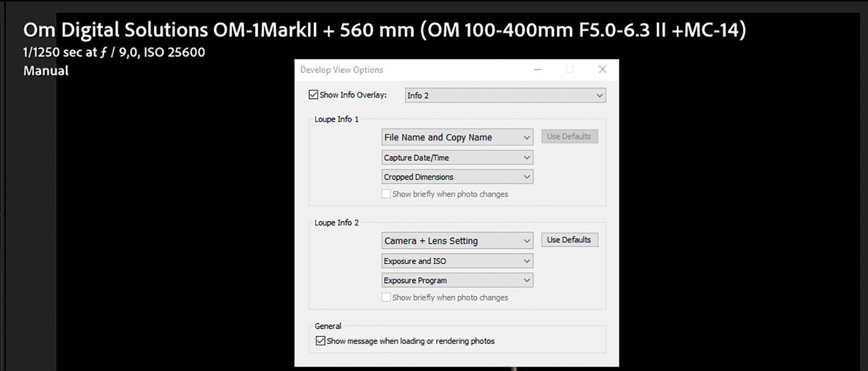Click the Loupe Info 2 group label
The height and width of the screenshot is (371, 868).
337,223
